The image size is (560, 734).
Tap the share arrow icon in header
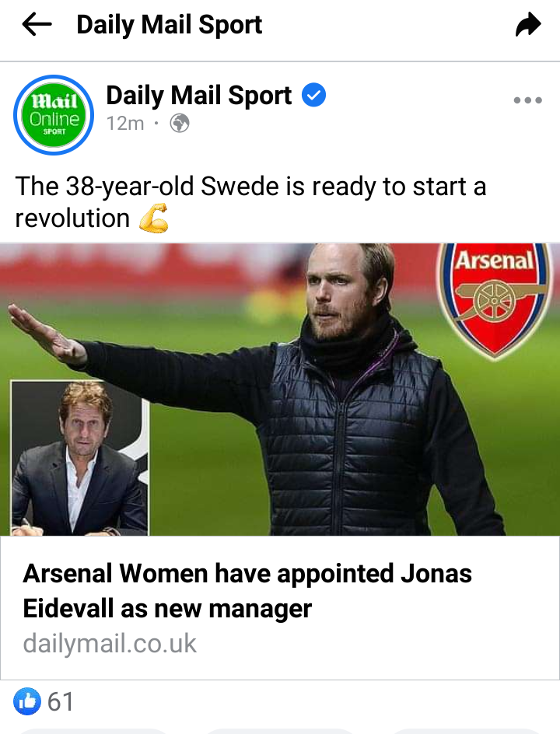pos(527,25)
